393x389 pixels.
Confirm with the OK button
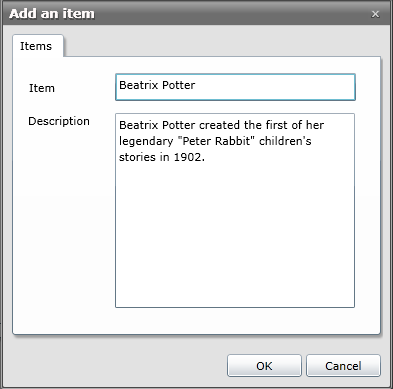point(264,366)
